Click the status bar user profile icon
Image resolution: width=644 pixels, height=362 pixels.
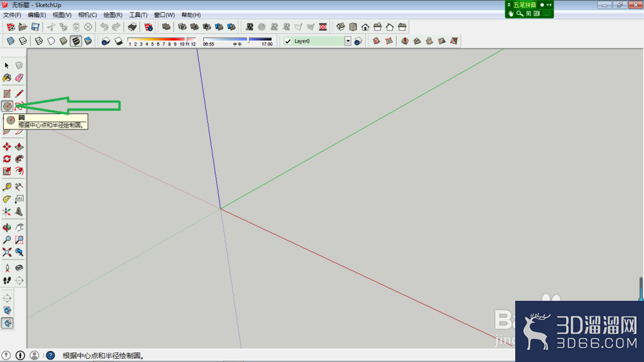(x=35, y=356)
